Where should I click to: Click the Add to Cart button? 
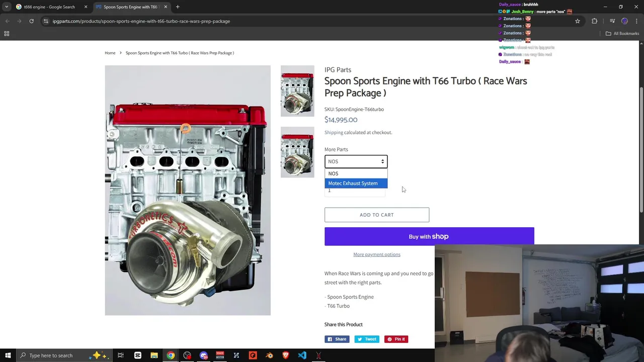coord(377,215)
